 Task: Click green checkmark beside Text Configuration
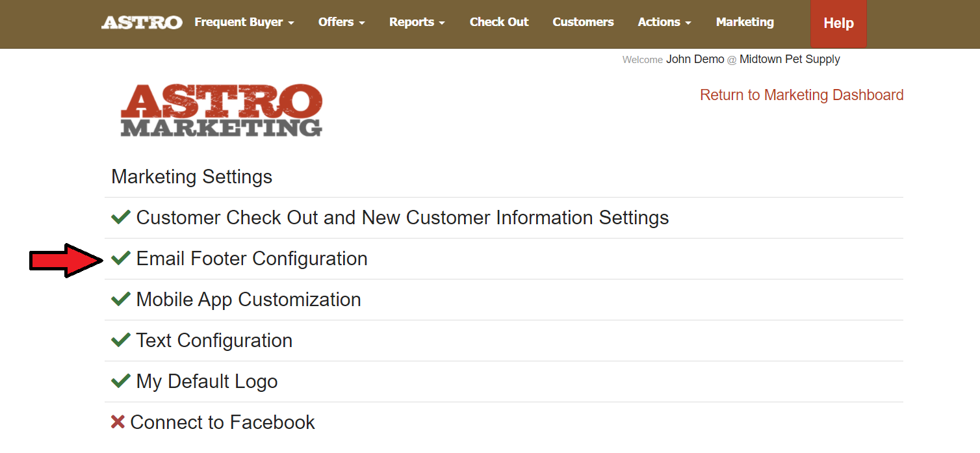pyautogui.click(x=121, y=340)
